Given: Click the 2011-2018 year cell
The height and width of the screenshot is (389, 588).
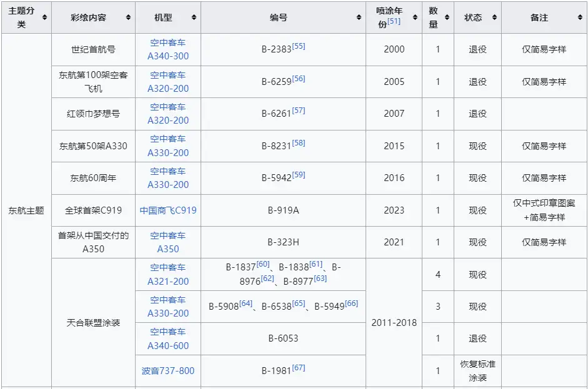Looking at the screenshot, I should [394, 322].
